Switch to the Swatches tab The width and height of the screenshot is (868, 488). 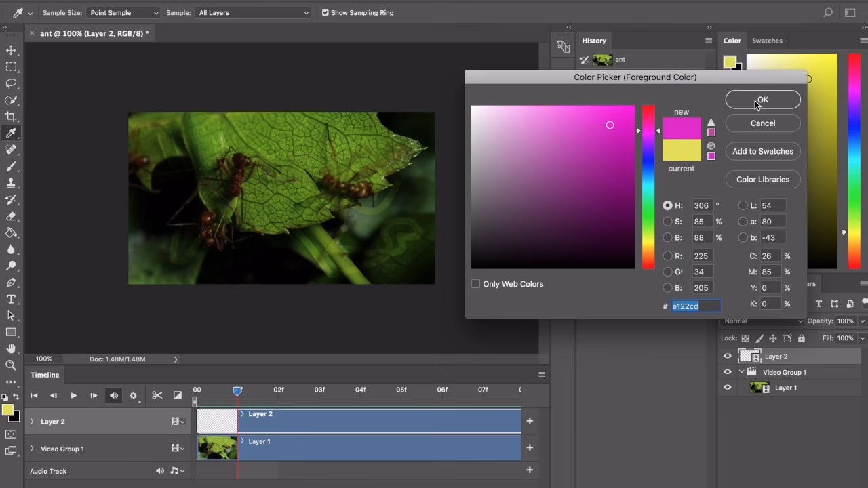point(767,41)
